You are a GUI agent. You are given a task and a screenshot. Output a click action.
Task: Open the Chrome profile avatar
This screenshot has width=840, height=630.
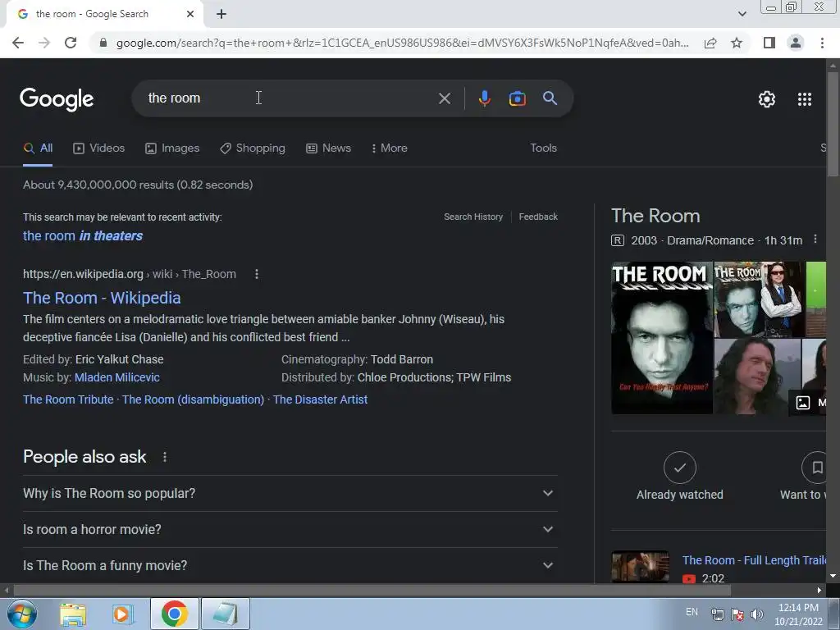click(x=796, y=43)
